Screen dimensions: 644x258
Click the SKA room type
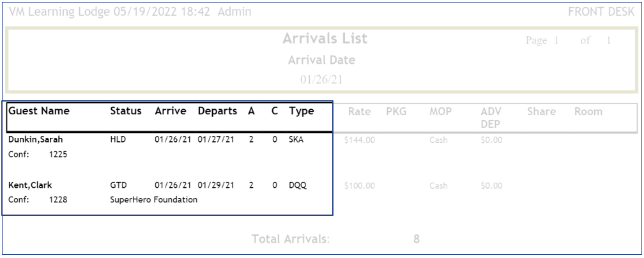coord(297,140)
